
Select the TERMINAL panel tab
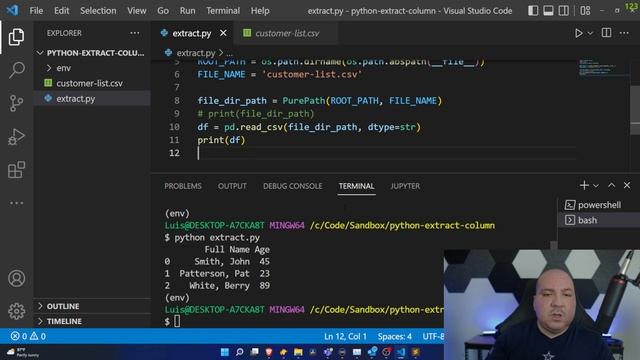coord(356,186)
